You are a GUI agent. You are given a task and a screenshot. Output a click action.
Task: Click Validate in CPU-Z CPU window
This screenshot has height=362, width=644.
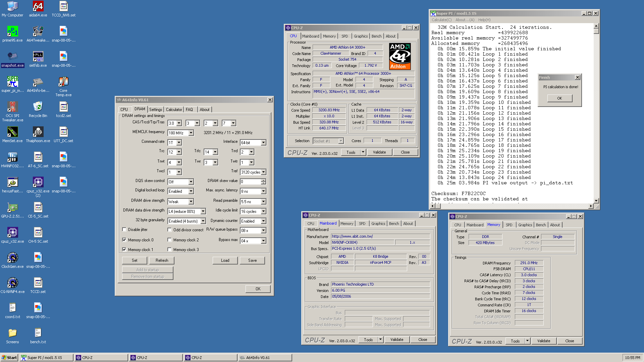click(x=379, y=152)
